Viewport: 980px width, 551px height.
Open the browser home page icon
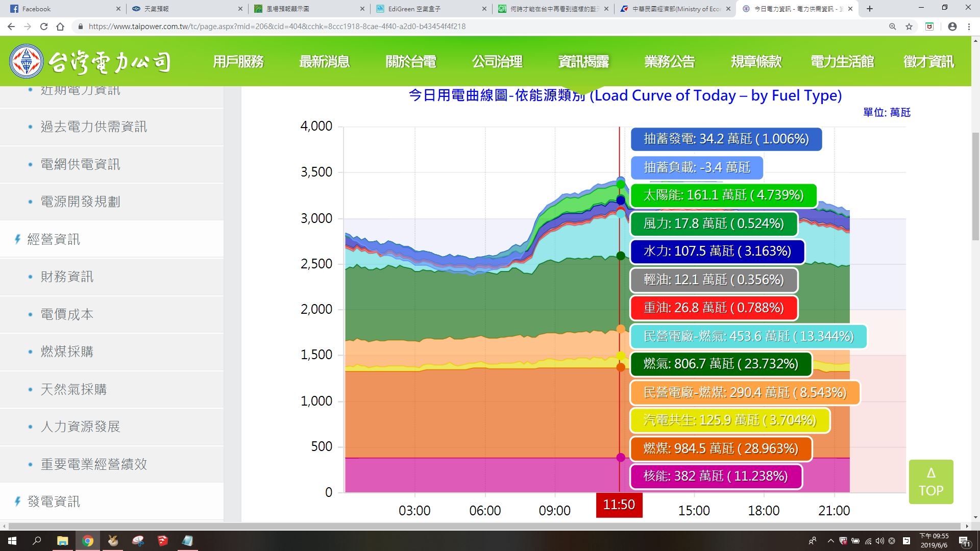60,27
